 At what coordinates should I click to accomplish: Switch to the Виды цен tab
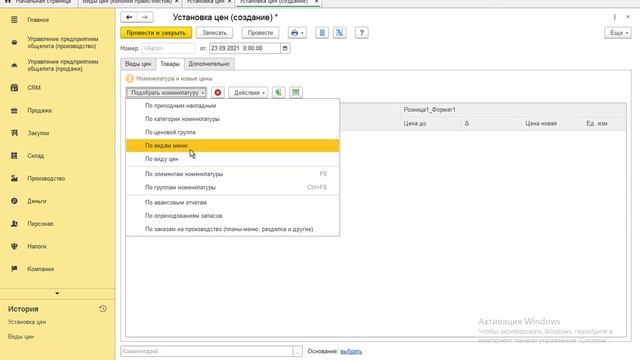[138, 64]
